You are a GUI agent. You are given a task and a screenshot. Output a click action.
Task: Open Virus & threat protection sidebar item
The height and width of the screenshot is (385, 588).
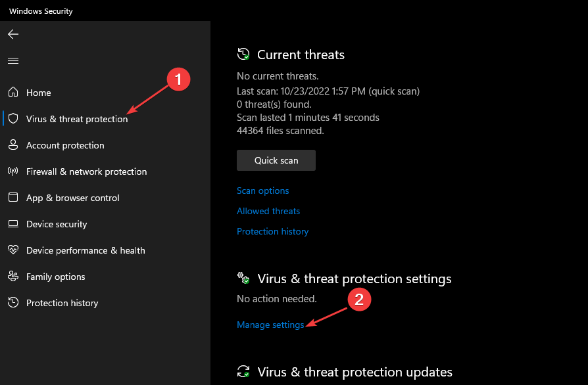(x=77, y=119)
